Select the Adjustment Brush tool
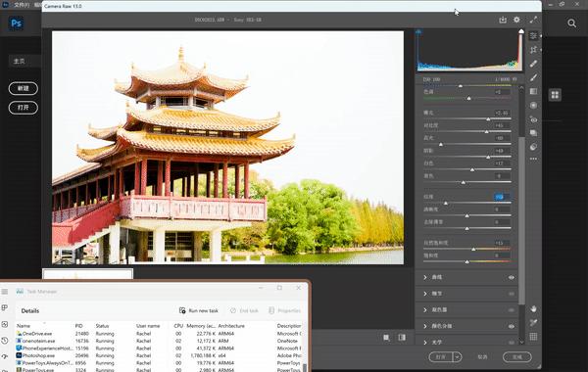588x372 pixels. pyautogui.click(x=534, y=77)
